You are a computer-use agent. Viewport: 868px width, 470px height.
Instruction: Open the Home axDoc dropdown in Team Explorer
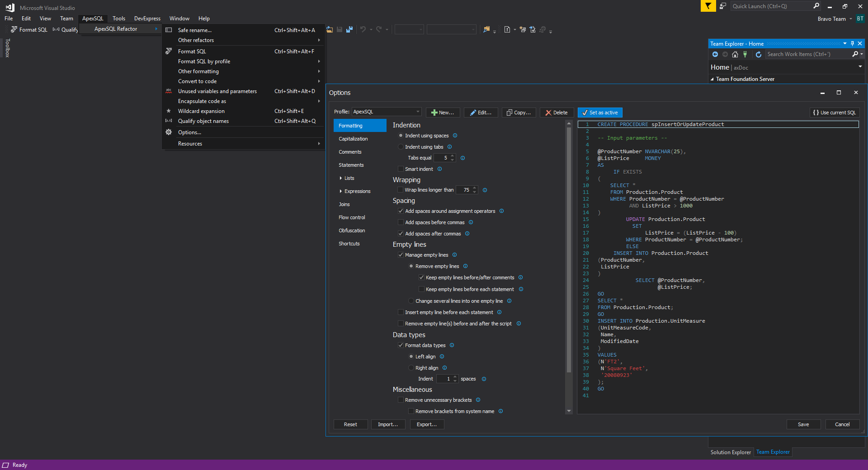click(x=860, y=66)
